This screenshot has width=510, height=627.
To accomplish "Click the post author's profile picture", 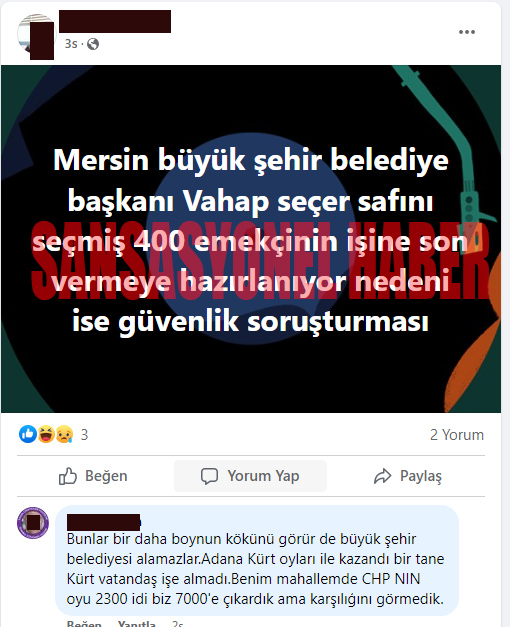I will pos(36,36).
